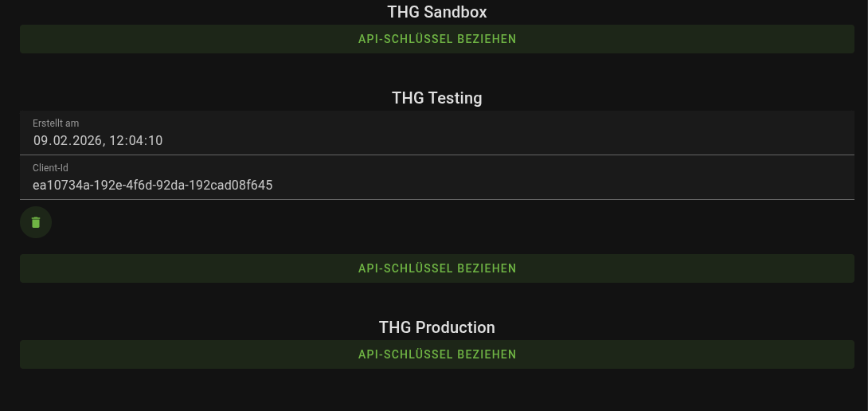Click 'THG' in the Production heading
The width and height of the screenshot is (868, 411).
click(x=395, y=327)
